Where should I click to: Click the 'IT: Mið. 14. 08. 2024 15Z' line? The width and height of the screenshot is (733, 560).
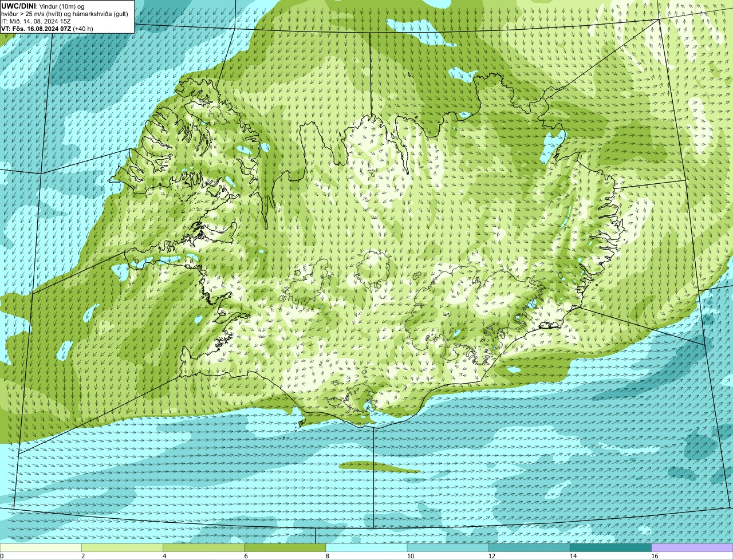(x=36, y=21)
